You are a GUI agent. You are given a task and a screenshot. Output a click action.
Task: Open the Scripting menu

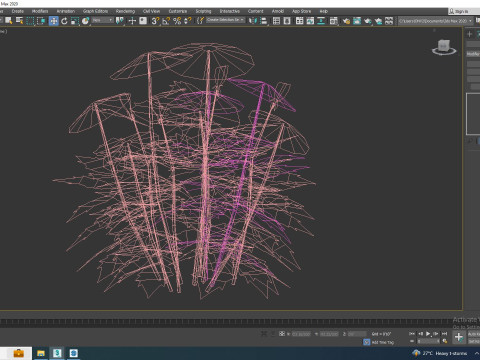203,11
